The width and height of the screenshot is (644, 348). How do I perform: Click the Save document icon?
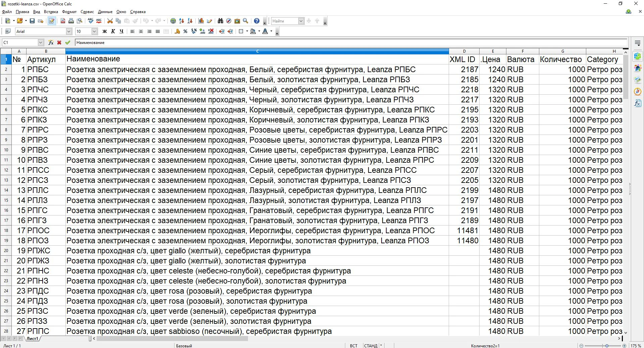32,21
